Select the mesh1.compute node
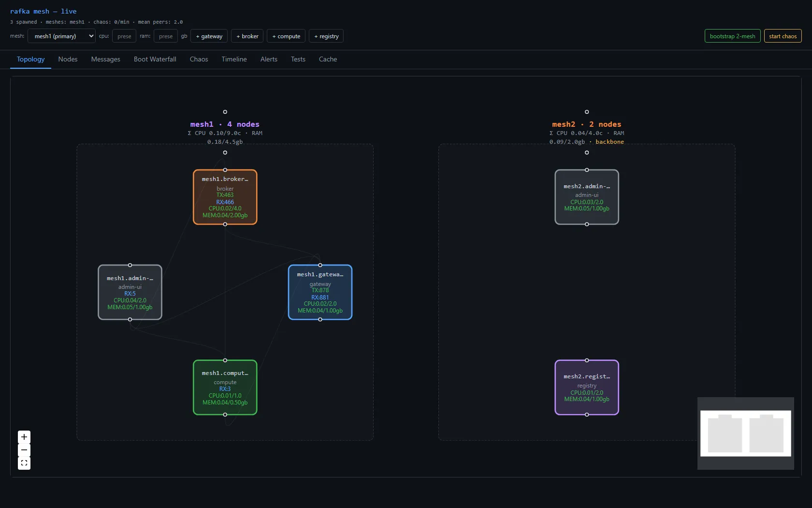 tap(225, 388)
